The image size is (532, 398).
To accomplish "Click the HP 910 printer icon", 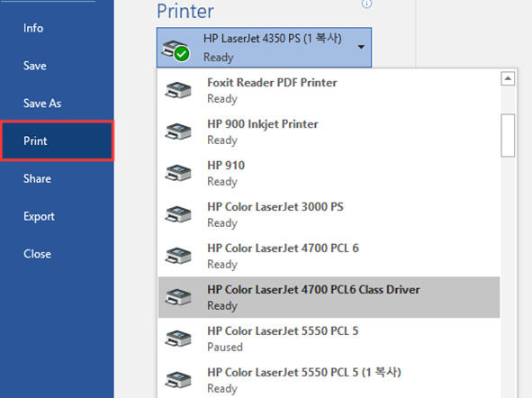I will tap(178, 173).
